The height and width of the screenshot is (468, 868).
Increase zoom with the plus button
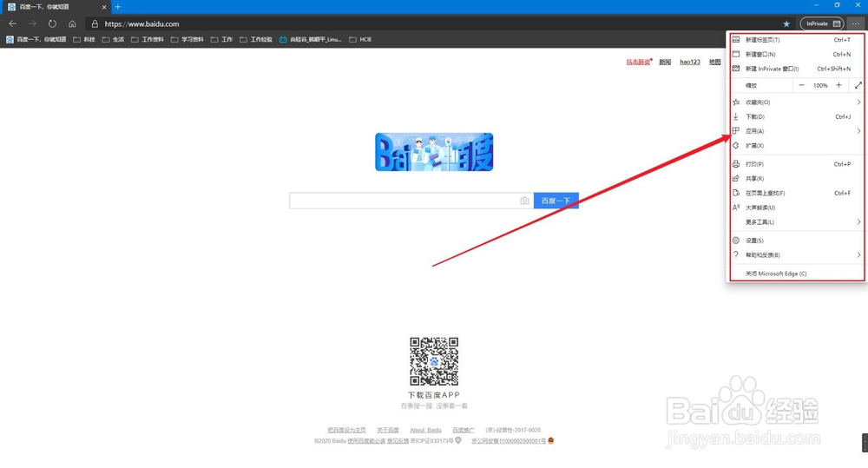[x=838, y=85]
